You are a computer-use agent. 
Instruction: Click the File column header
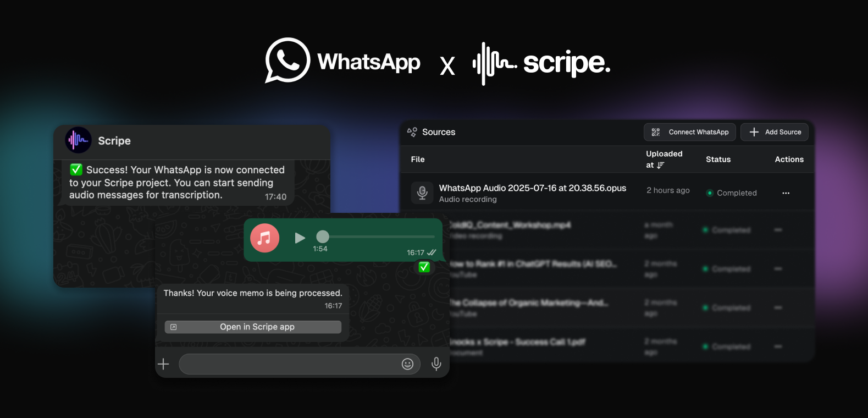tap(418, 159)
